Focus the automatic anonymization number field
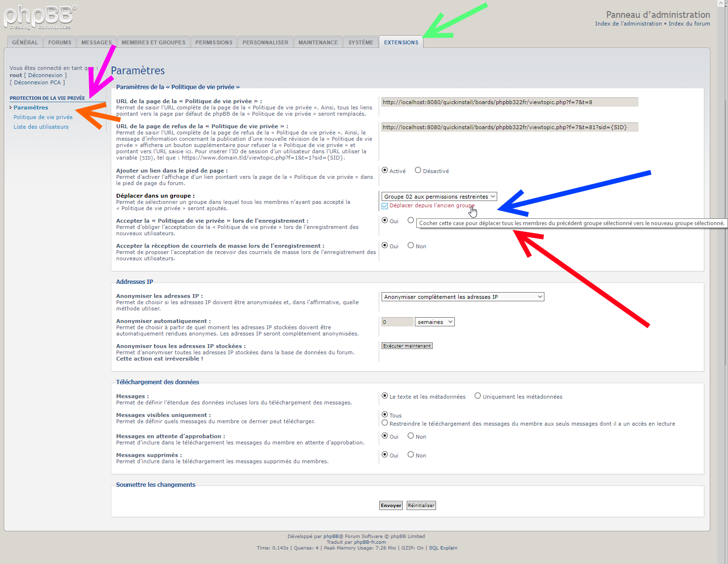Viewport: 728px width, 564px height. [x=397, y=322]
